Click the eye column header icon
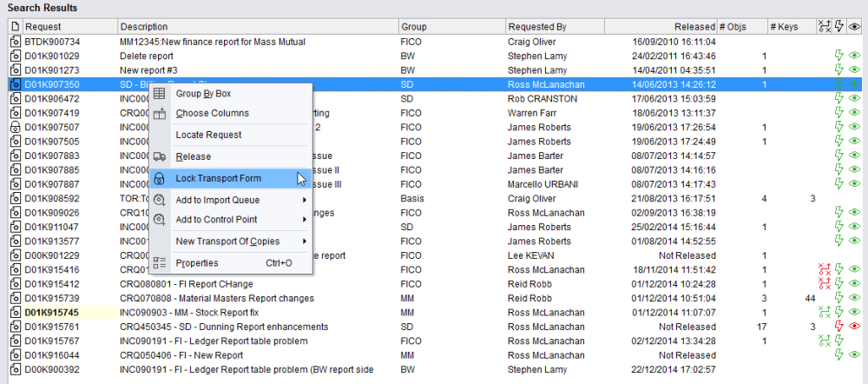 (x=855, y=27)
